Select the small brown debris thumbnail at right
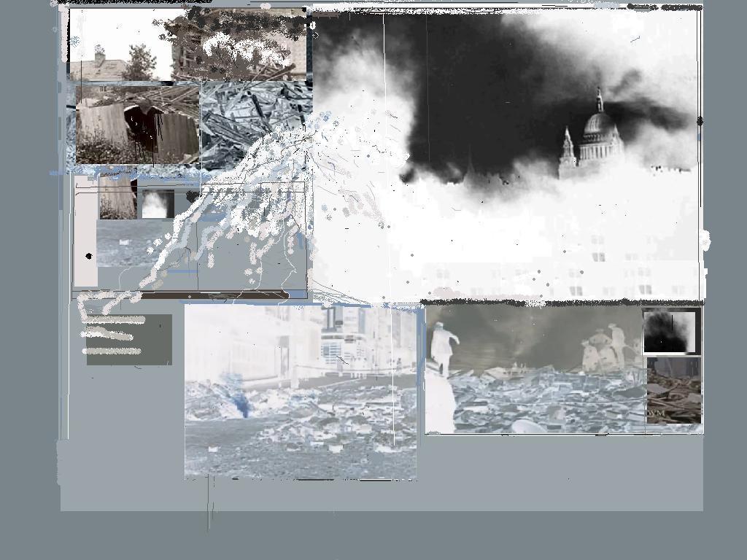Image resolution: width=747 pixels, height=560 pixels. (x=673, y=389)
